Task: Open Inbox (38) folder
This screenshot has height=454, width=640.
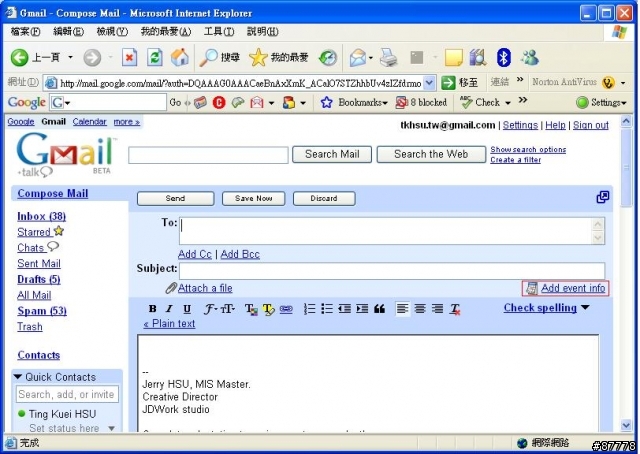Action: tap(41, 216)
